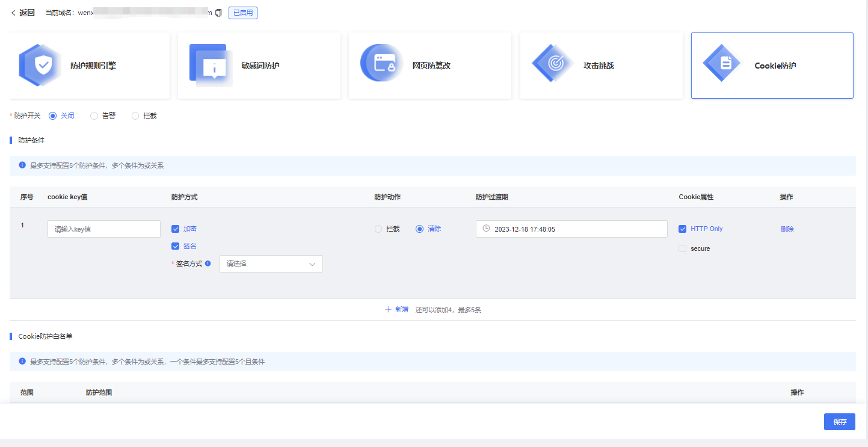Click the cookie key值 input field
Image resolution: width=868 pixels, height=447 pixels.
click(103, 229)
